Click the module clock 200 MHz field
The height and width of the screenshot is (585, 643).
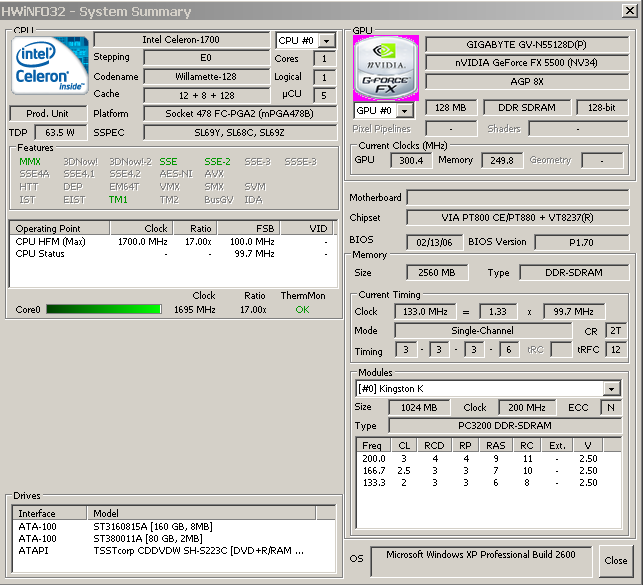(x=527, y=407)
